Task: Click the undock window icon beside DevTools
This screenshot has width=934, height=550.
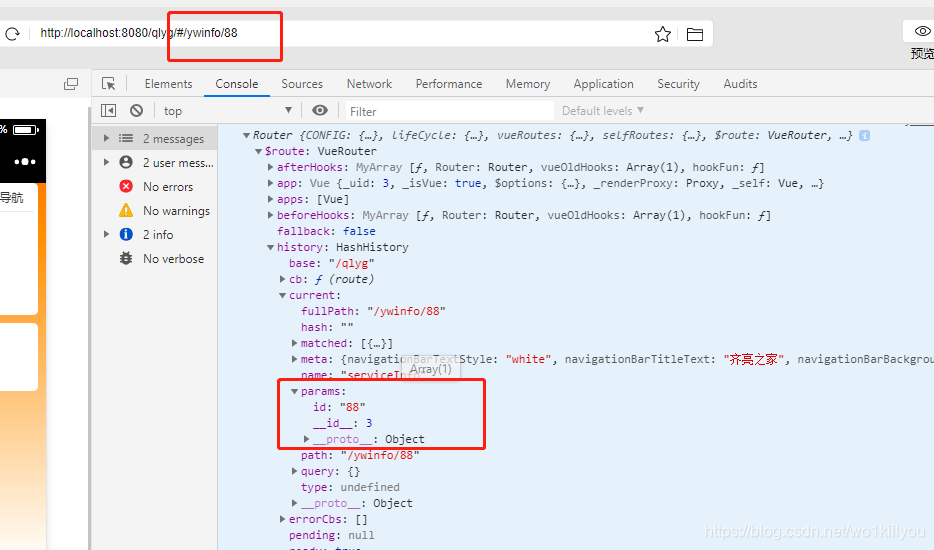Action: coord(71,84)
